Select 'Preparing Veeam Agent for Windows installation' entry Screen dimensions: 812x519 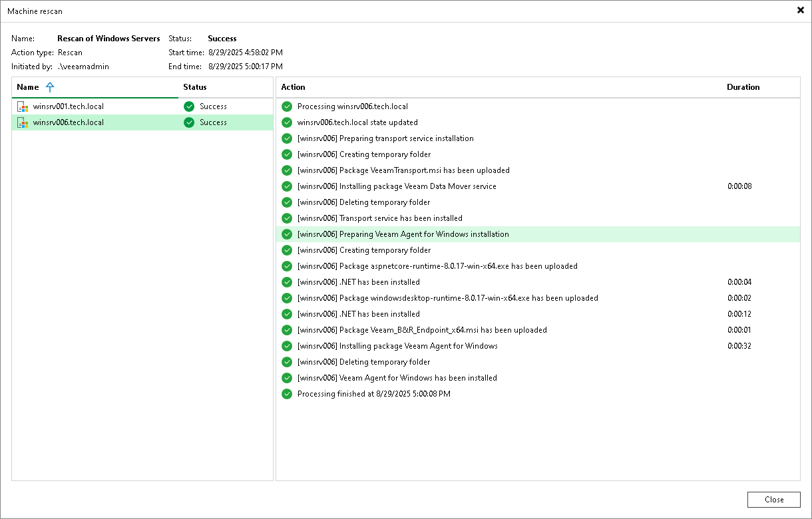tap(538, 234)
